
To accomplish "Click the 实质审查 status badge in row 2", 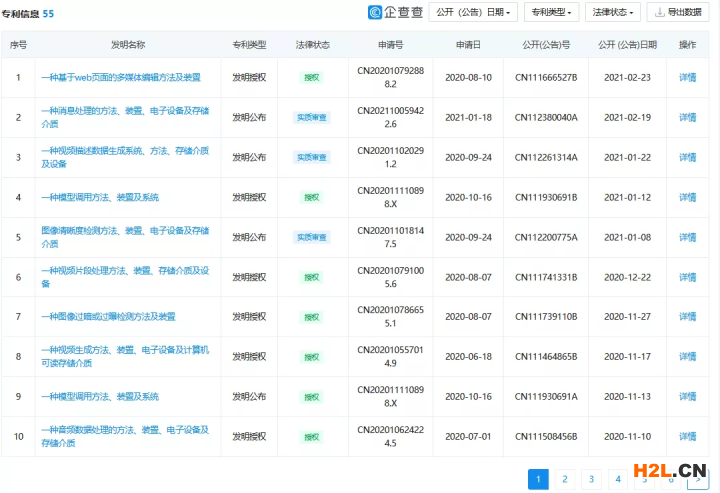I will tap(311, 117).
